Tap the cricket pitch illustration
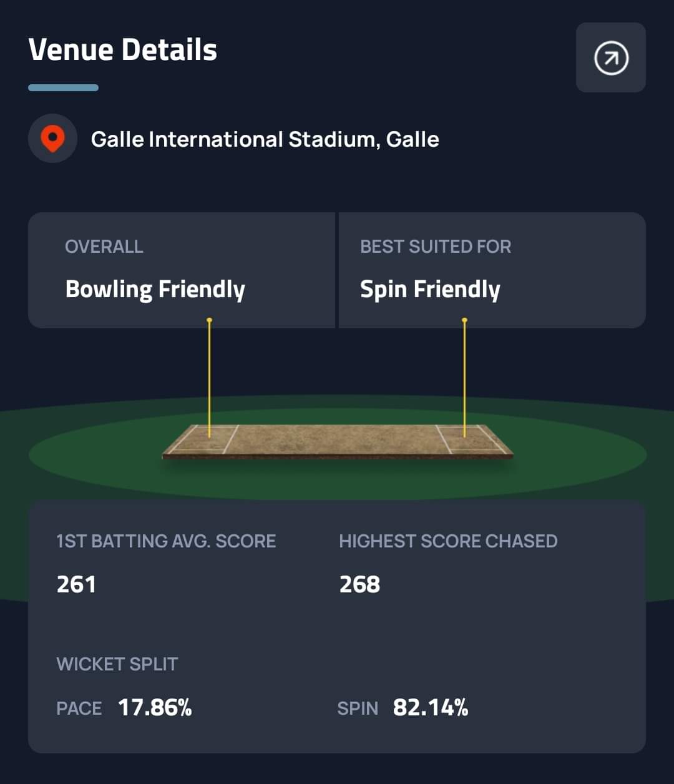This screenshot has height=784, width=674. (x=337, y=441)
